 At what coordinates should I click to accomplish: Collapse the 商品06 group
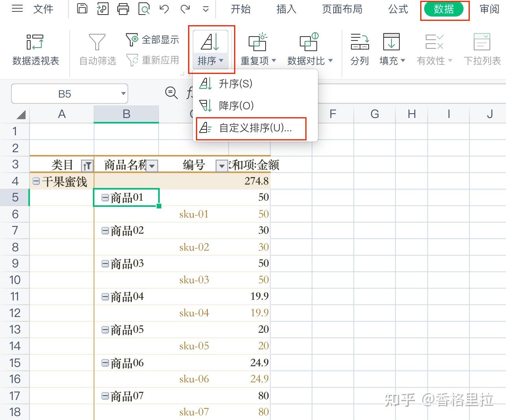[105, 363]
